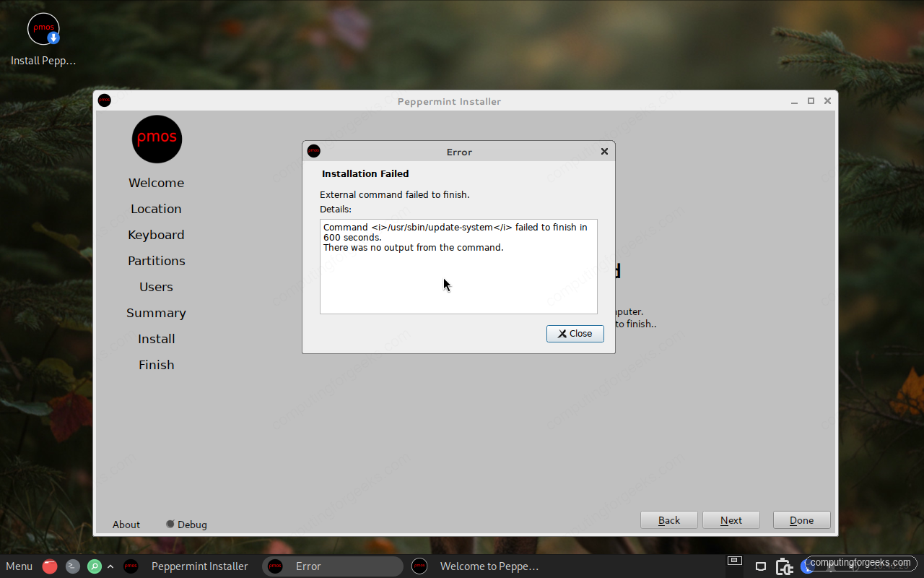
Task: Click the text 'External command failed to finish.'
Action: click(x=395, y=194)
